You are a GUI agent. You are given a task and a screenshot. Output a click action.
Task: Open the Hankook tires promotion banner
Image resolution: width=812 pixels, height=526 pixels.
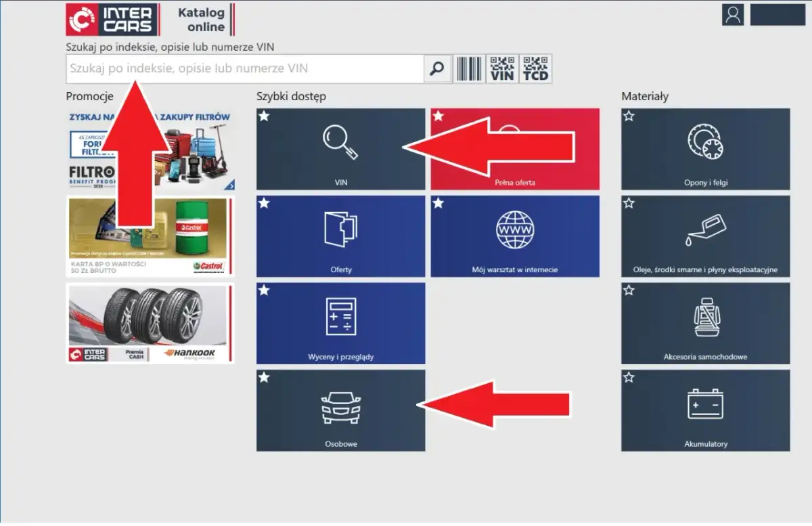coord(150,323)
